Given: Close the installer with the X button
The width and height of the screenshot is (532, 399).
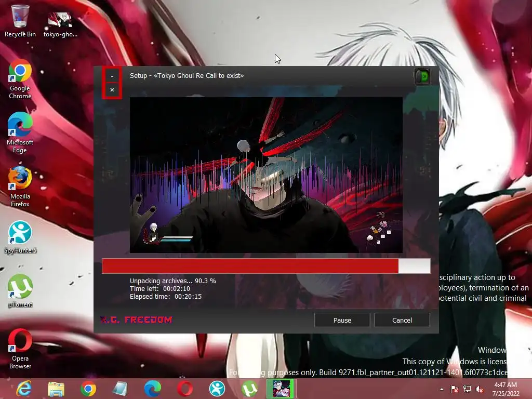Looking at the screenshot, I should tap(112, 90).
